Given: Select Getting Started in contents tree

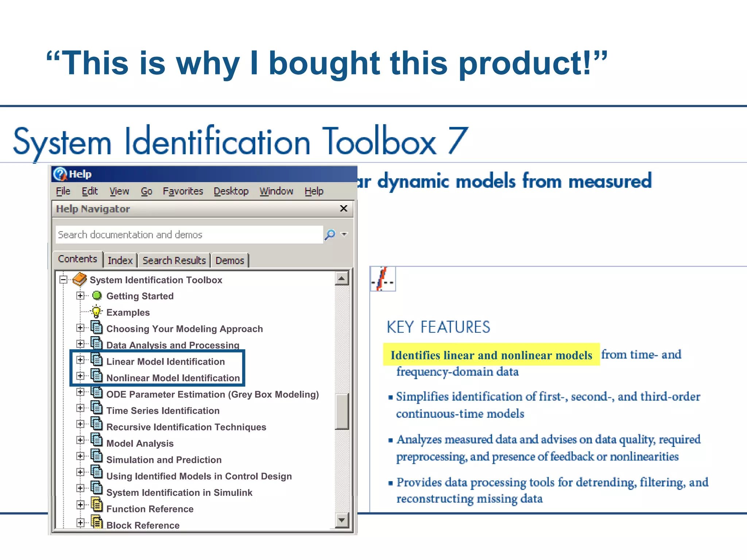Looking at the screenshot, I should pyautogui.click(x=140, y=296).
